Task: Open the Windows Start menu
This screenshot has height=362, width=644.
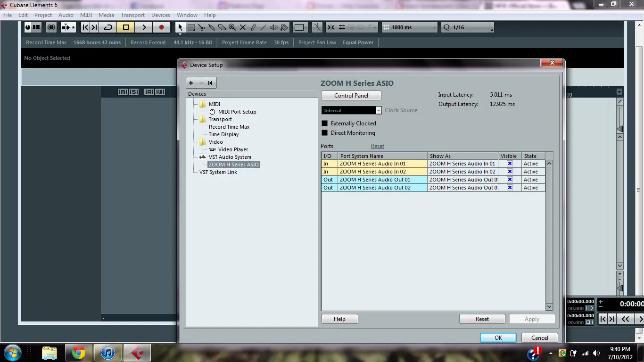Action: click(12, 353)
